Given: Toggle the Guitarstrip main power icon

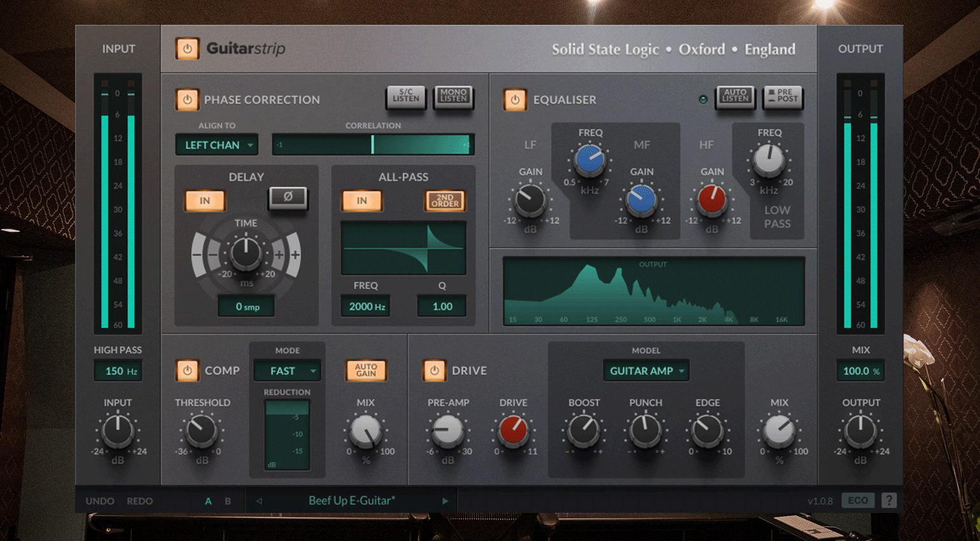Looking at the screenshot, I should [187, 48].
